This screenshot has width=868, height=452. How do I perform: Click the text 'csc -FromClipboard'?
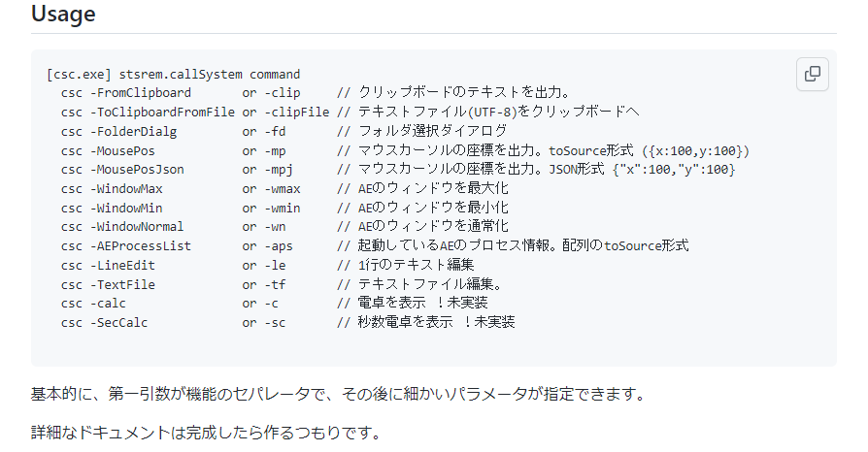click(x=126, y=93)
